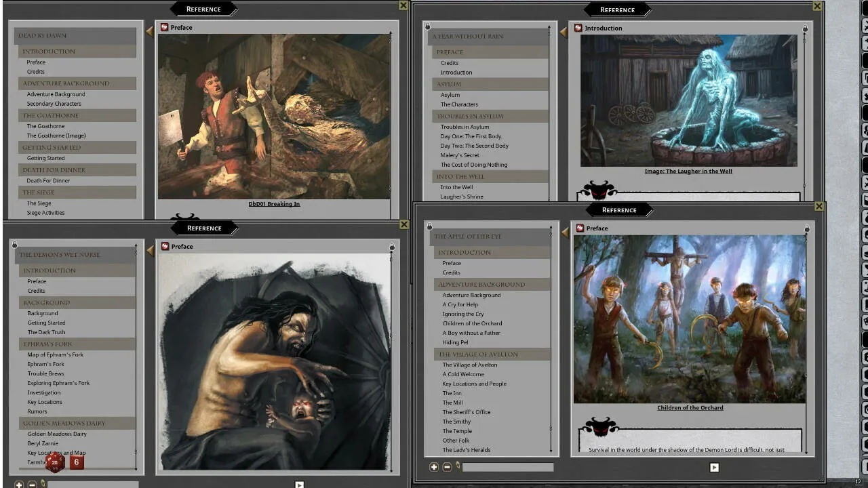Click the red d20 die icon

coord(55,463)
